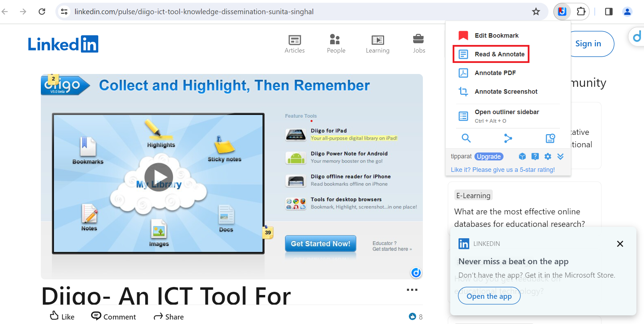This screenshot has height=324, width=644.
Task: Click the Get Started Now! button
Action: point(320,244)
